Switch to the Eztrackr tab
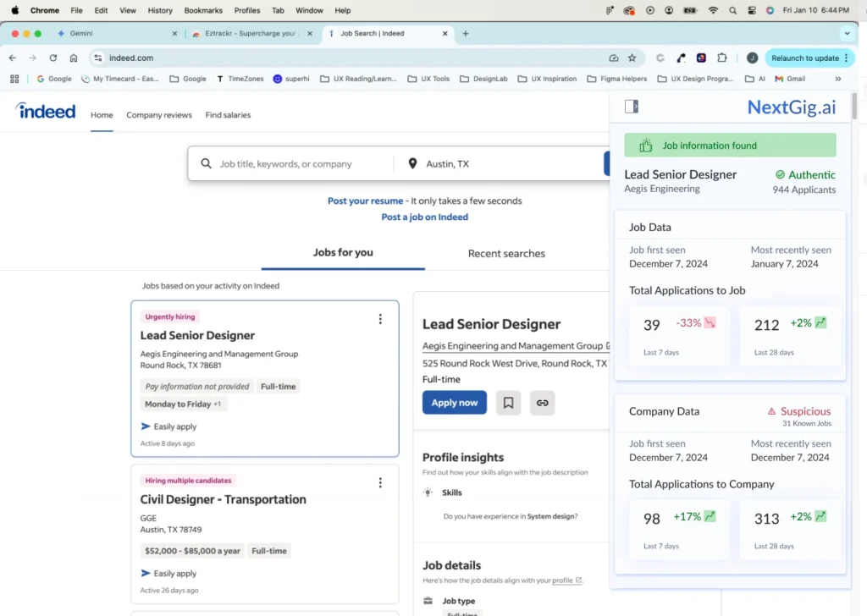This screenshot has height=616, width=867. tap(251, 34)
